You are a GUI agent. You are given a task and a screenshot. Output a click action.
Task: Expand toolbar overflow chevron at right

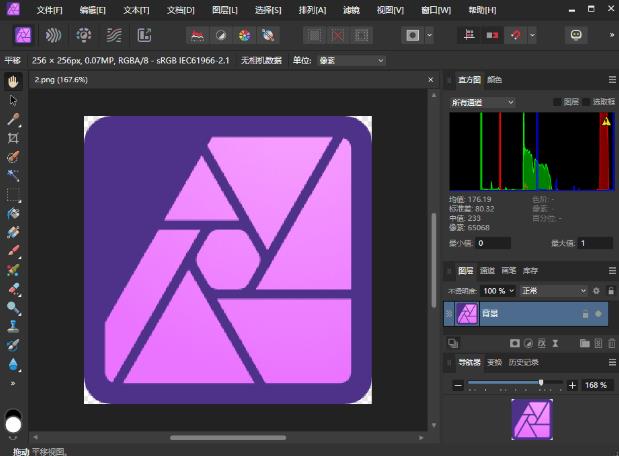tap(612, 35)
